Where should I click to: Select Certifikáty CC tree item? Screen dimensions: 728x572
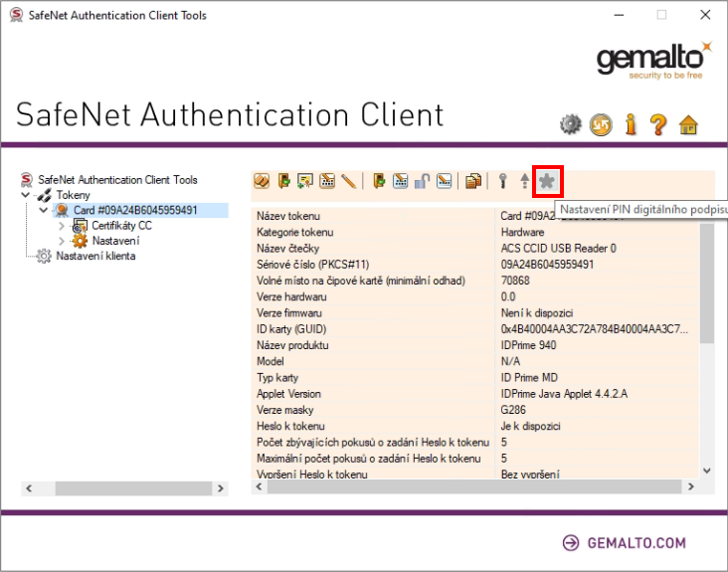[x=121, y=226]
